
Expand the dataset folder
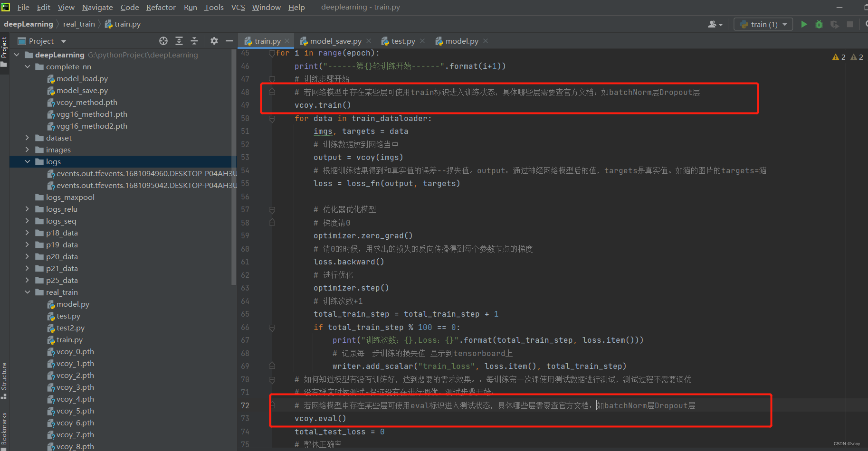click(x=28, y=138)
